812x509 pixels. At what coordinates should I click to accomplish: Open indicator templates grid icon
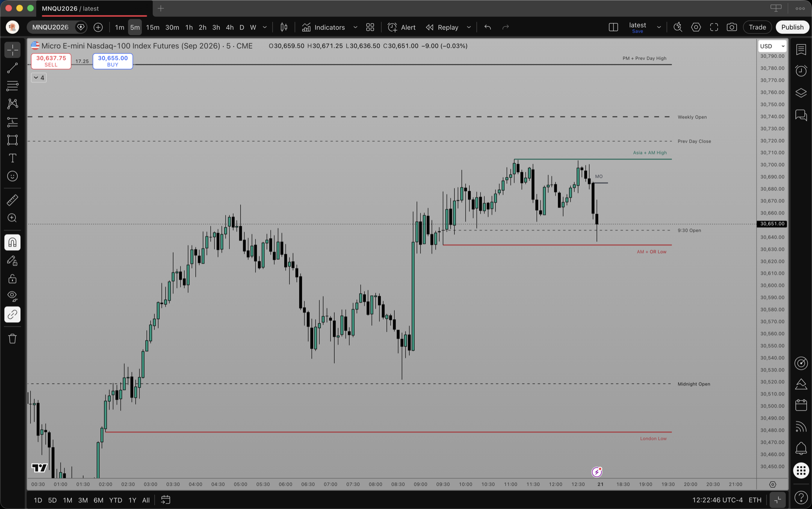pyautogui.click(x=370, y=28)
